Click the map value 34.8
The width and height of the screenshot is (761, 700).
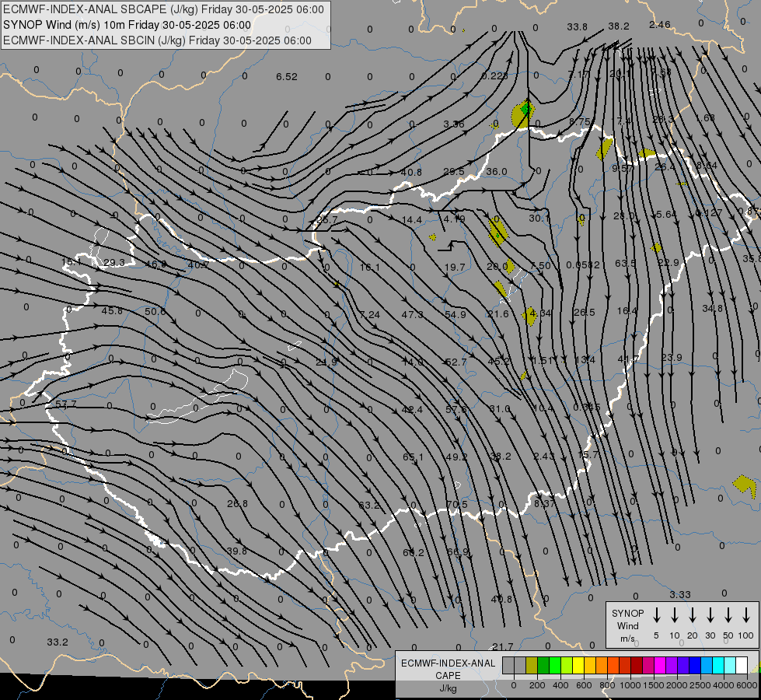[x=713, y=309]
